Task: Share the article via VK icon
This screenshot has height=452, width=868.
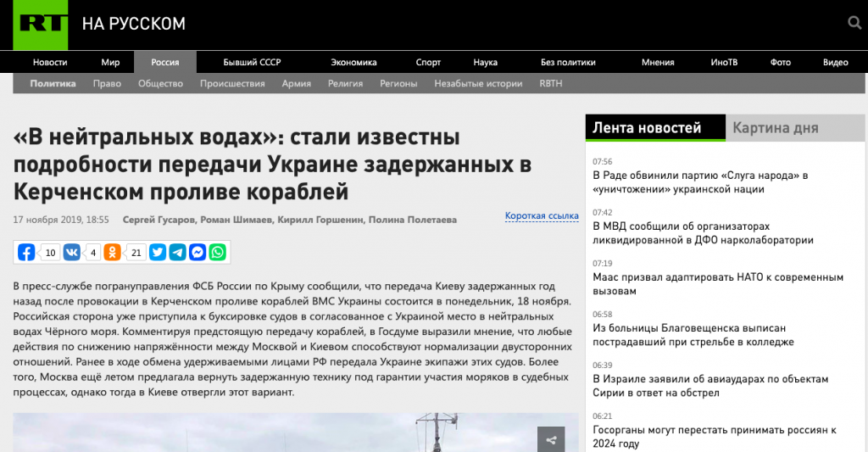Action: click(71, 252)
